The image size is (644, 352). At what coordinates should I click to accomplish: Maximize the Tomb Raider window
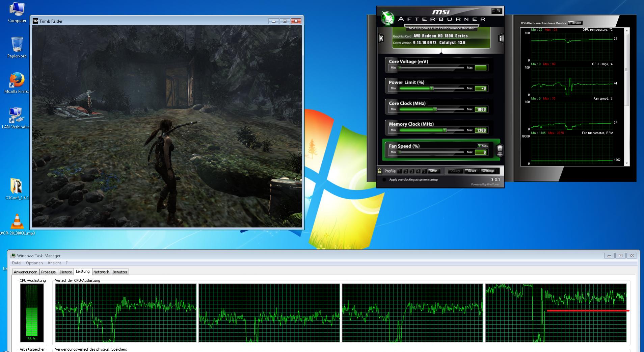[x=285, y=21]
